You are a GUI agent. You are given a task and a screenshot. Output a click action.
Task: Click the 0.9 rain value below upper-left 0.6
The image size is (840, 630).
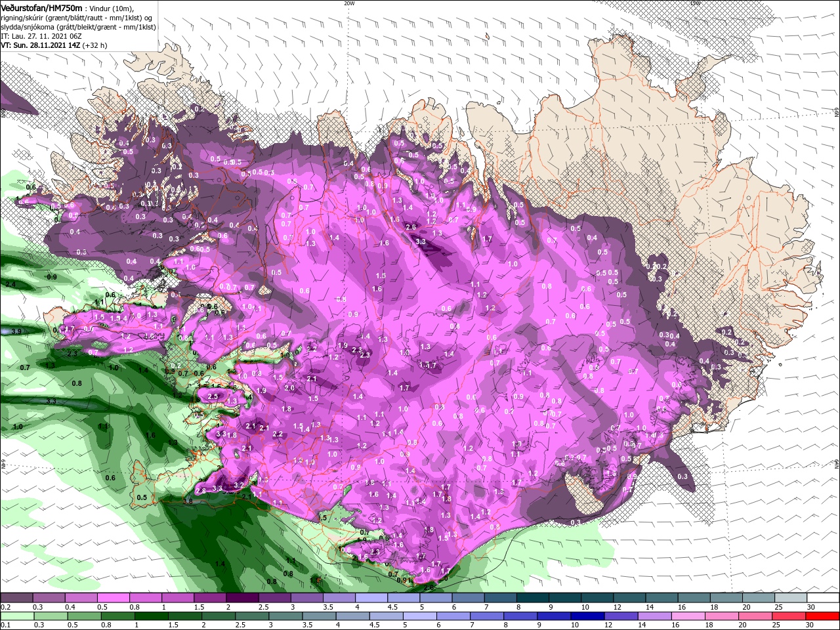point(52,277)
